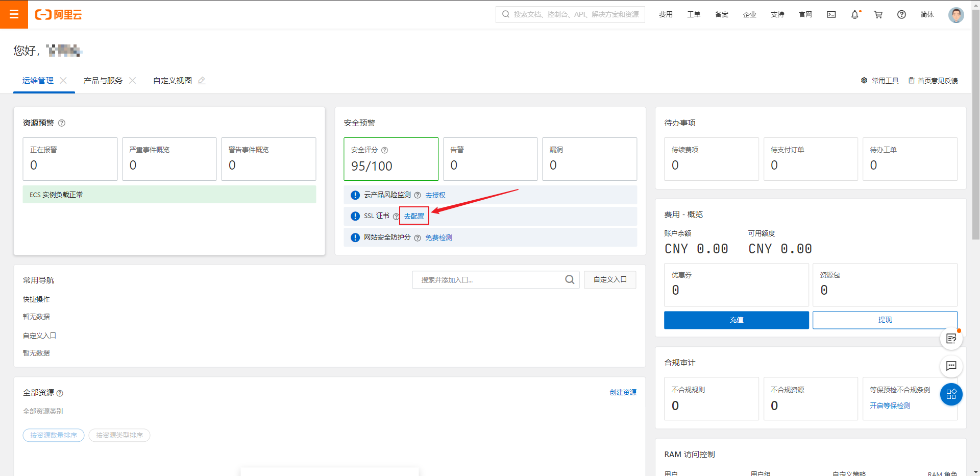The image size is (980, 476).
Task: Focus the 搜索并添加入口 input
Action: point(496,280)
